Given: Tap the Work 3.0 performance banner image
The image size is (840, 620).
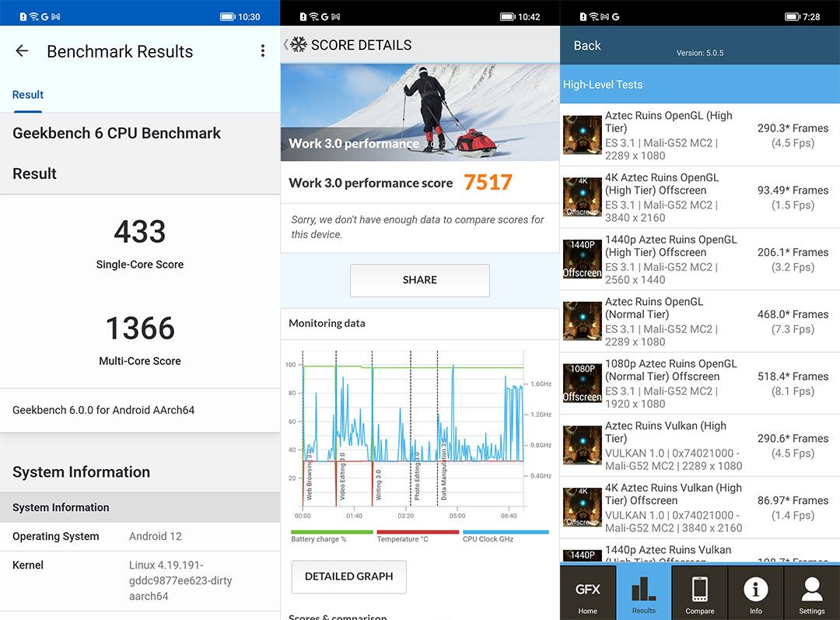Looking at the screenshot, I should [x=419, y=113].
